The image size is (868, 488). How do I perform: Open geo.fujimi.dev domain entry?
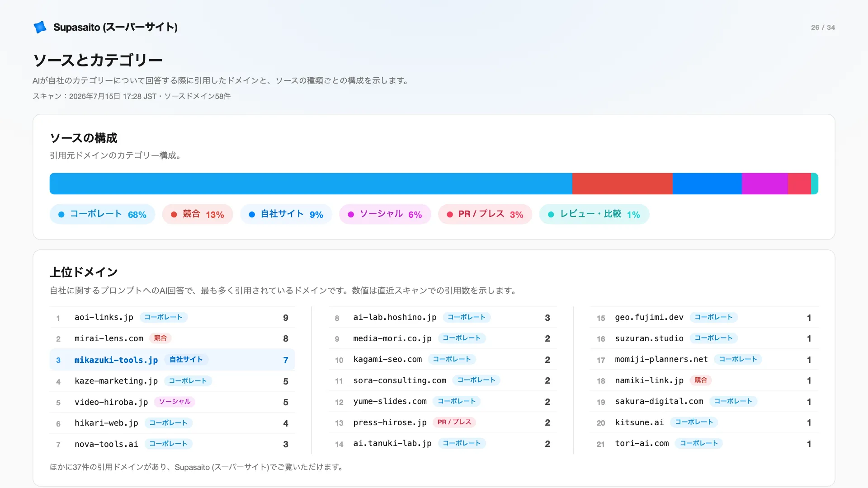click(704, 318)
